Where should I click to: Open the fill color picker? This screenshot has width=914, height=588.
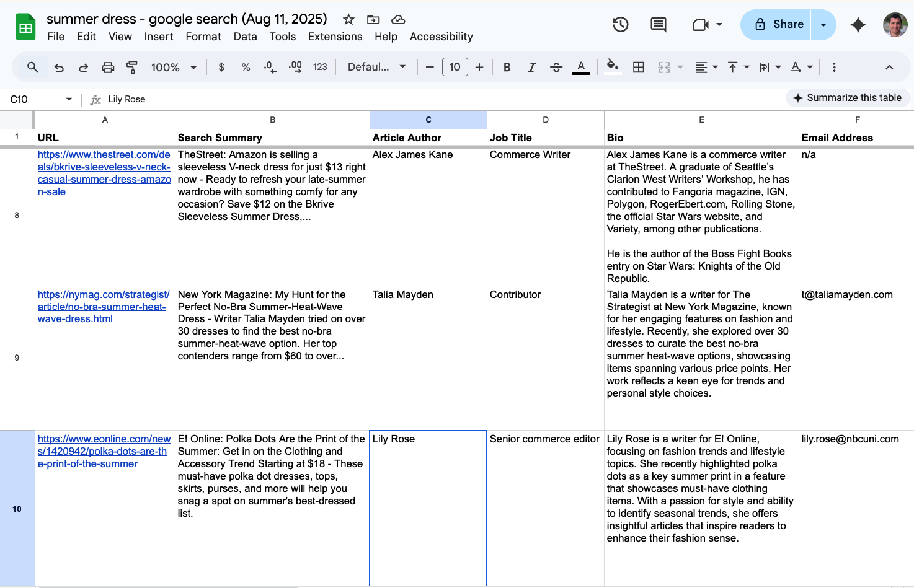[612, 67]
